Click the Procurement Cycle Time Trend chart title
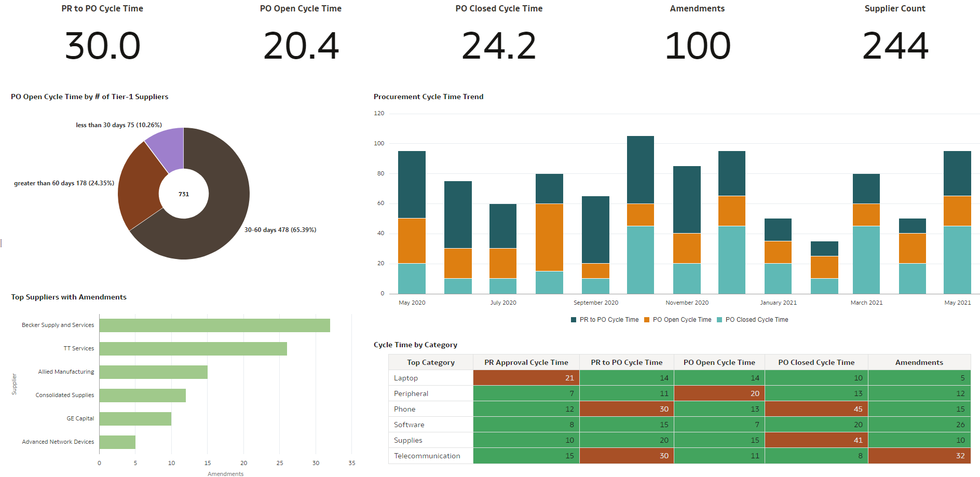 (x=429, y=97)
